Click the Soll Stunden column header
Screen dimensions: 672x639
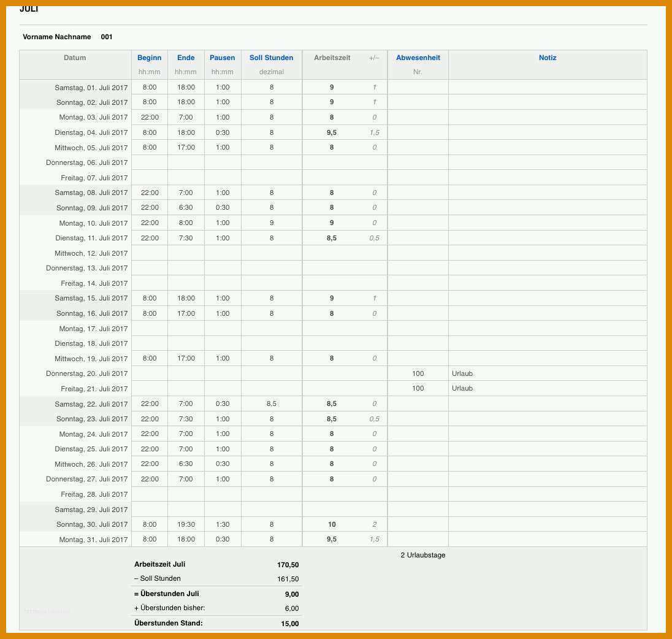pyautogui.click(x=271, y=58)
